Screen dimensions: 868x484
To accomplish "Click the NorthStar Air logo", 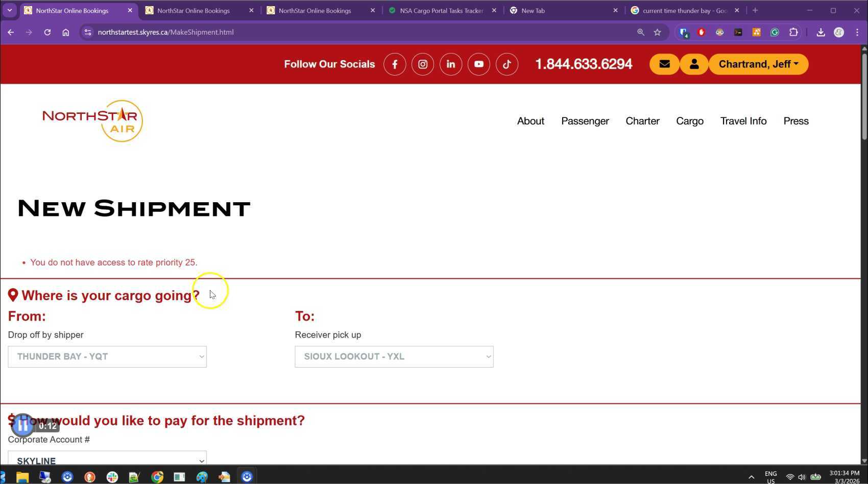I will pos(93,121).
